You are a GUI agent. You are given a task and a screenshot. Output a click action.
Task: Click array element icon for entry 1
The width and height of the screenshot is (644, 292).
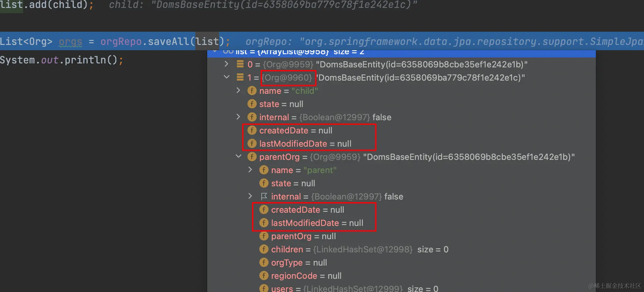240,77
